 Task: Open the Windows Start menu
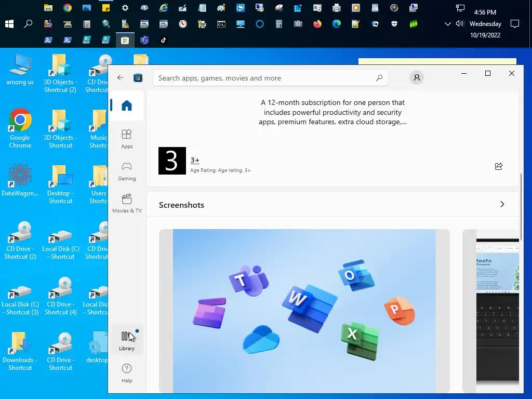point(9,24)
